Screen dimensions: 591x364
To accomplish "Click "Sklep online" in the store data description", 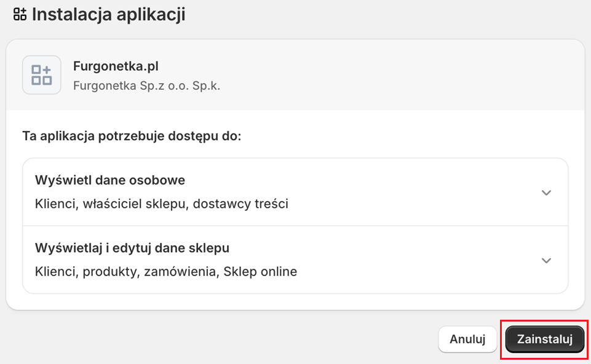I will pyautogui.click(x=260, y=271).
